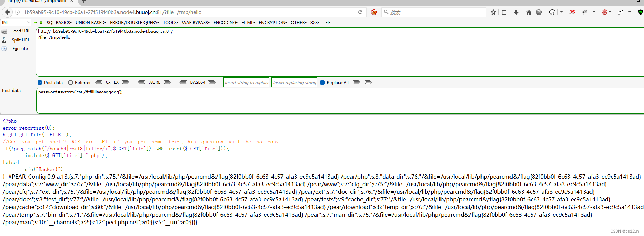Image resolution: width=644 pixels, height=236 pixels.
Task: Click the Execute button
Action: click(x=20, y=49)
